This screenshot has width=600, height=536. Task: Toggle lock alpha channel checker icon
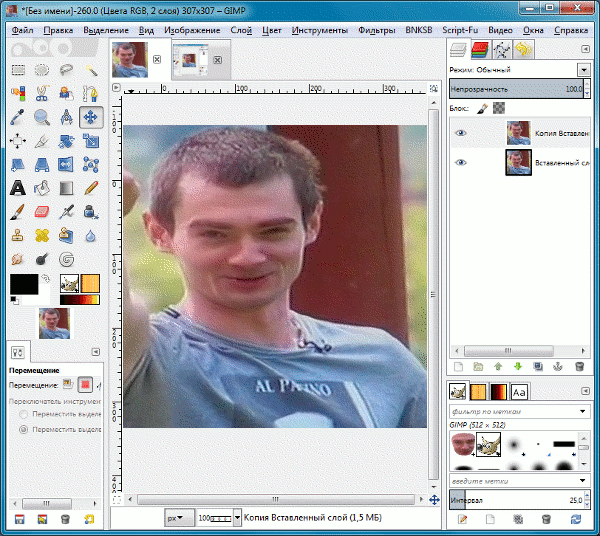click(x=499, y=108)
